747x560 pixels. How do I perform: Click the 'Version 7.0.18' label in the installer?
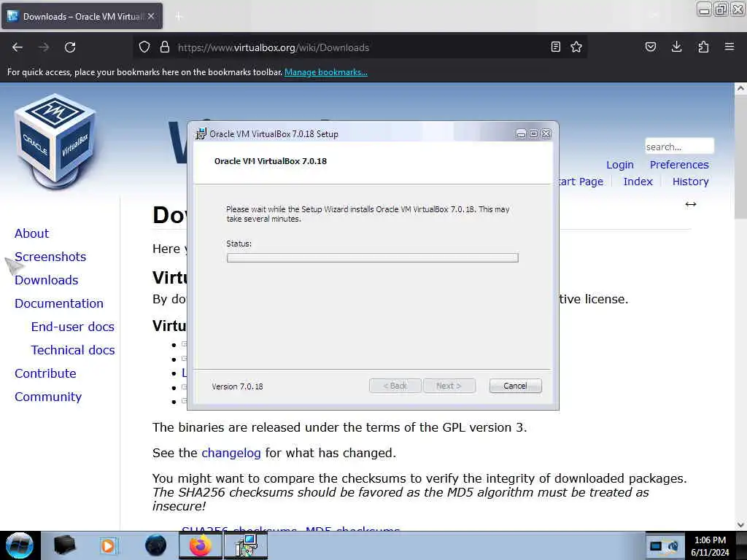(x=237, y=386)
